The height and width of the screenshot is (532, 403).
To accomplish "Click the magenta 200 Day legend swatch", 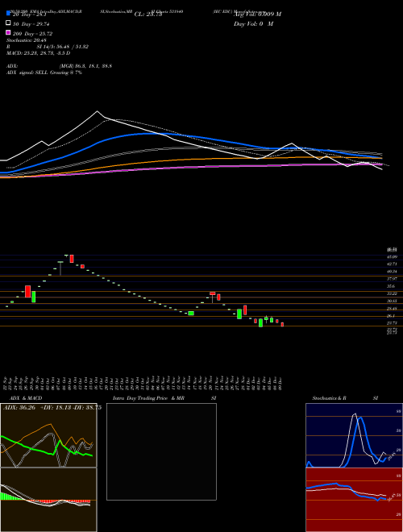I will click(x=8, y=32).
